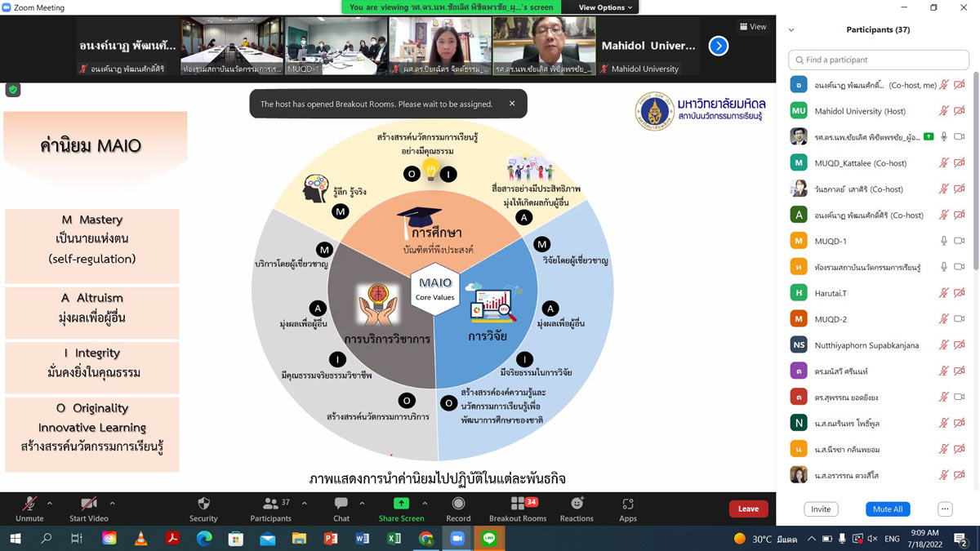Collapse the Participants panel chevron
Screen dimensions: 980x551
791,30
